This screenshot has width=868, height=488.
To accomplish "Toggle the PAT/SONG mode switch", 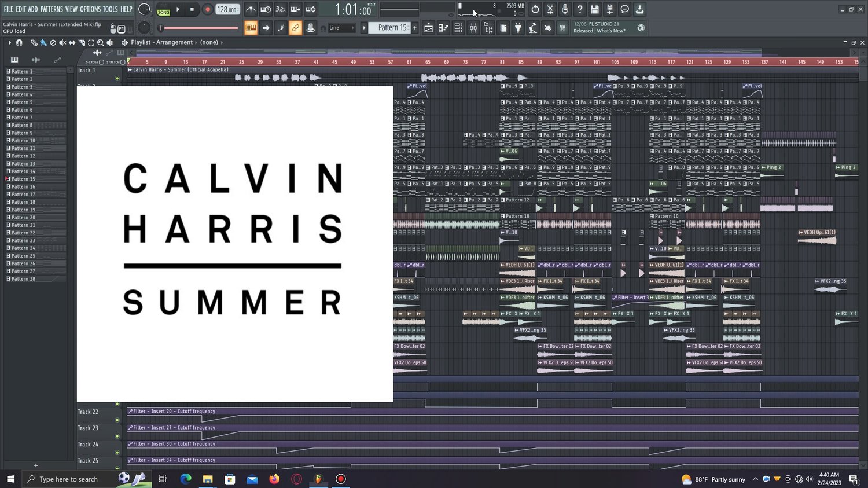I will pos(164,9).
